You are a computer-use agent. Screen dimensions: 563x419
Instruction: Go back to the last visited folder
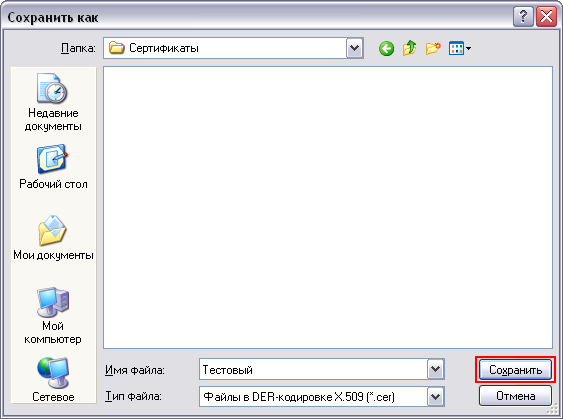pyautogui.click(x=386, y=48)
